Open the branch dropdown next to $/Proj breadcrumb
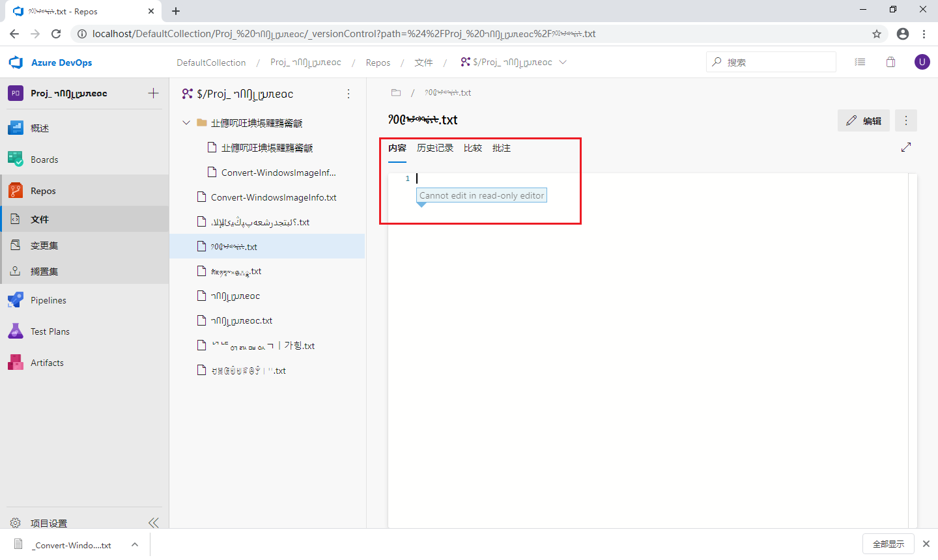Viewport: 938px width, 560px height. coord(563,62)
